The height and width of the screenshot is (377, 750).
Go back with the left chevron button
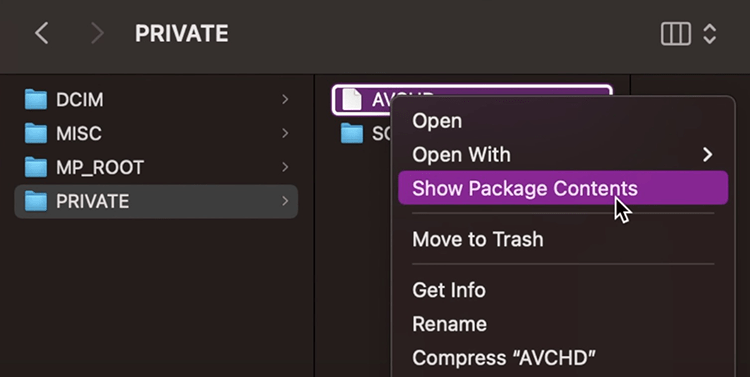[42, 33]
